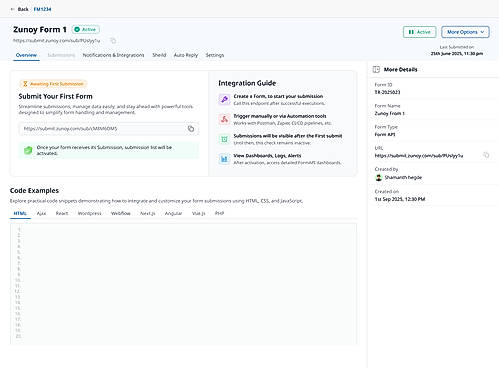Go to Notifications & Integrations tab

point(113,55)
